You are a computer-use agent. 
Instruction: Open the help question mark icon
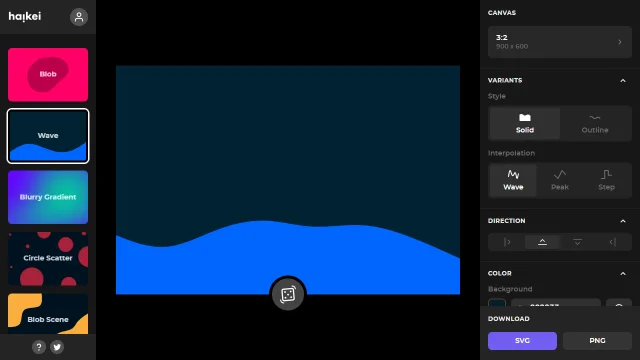click(x=39, y=347)
